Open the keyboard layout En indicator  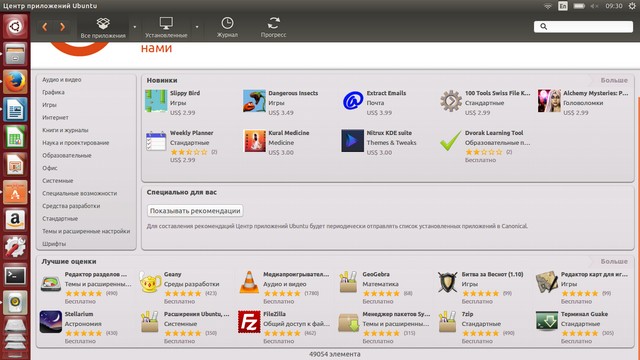tap(563, 6)
